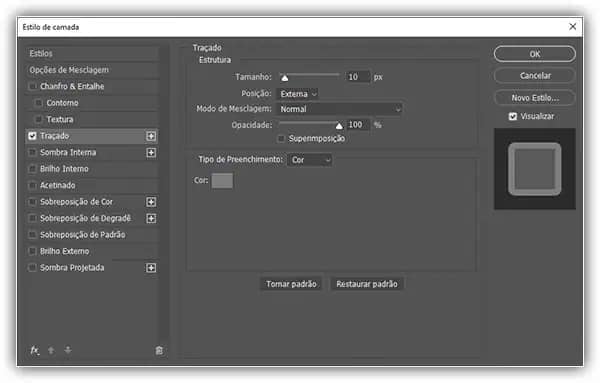600x383 pixels.
Task: Click the Restaurar padrão button
Action: point(367,284)
